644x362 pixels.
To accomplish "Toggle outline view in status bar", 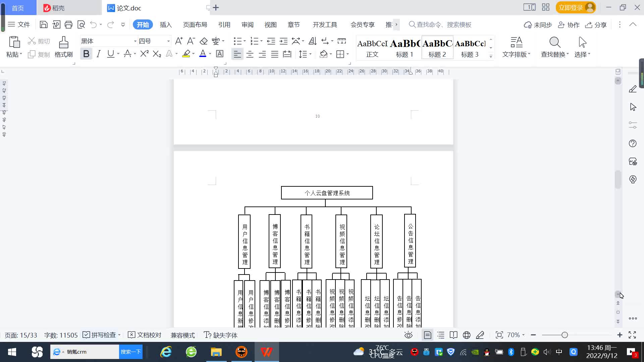I will (441, 335).
